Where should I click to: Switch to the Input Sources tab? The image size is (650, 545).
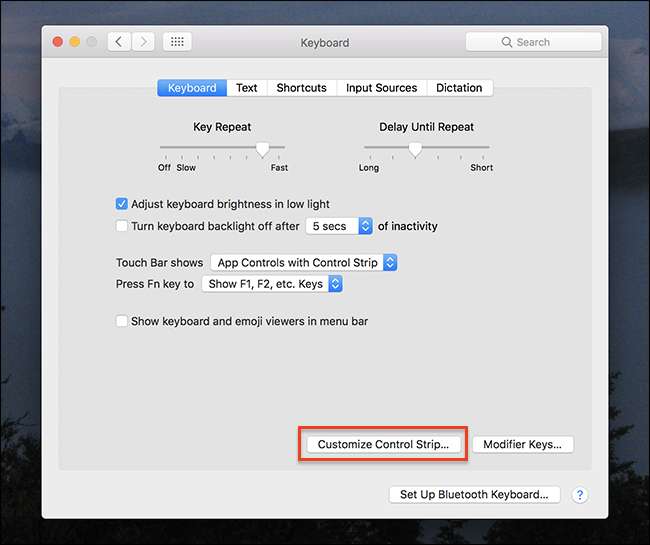pos(381,88)
